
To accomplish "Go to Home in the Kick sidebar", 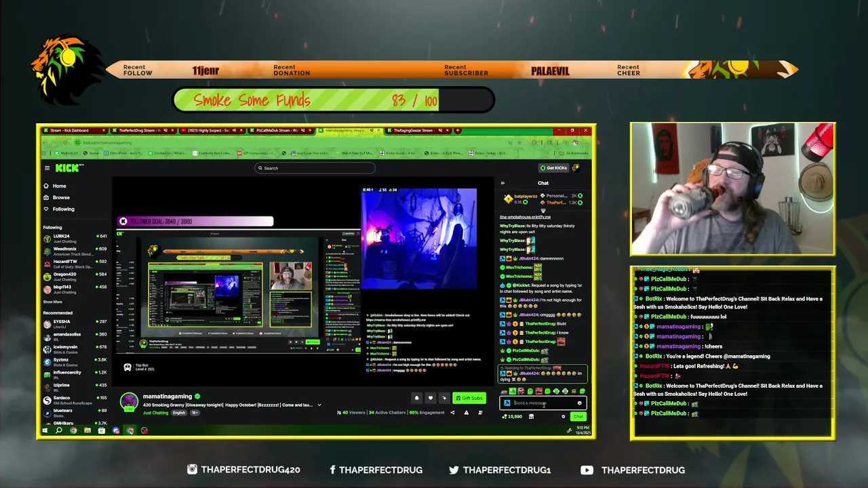I will (55, 186).
